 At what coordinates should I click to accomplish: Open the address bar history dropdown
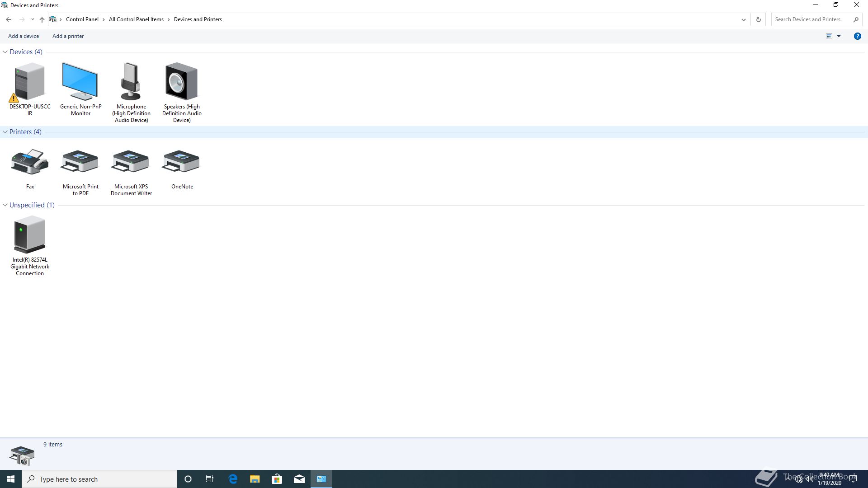click(x=743, y=19)
